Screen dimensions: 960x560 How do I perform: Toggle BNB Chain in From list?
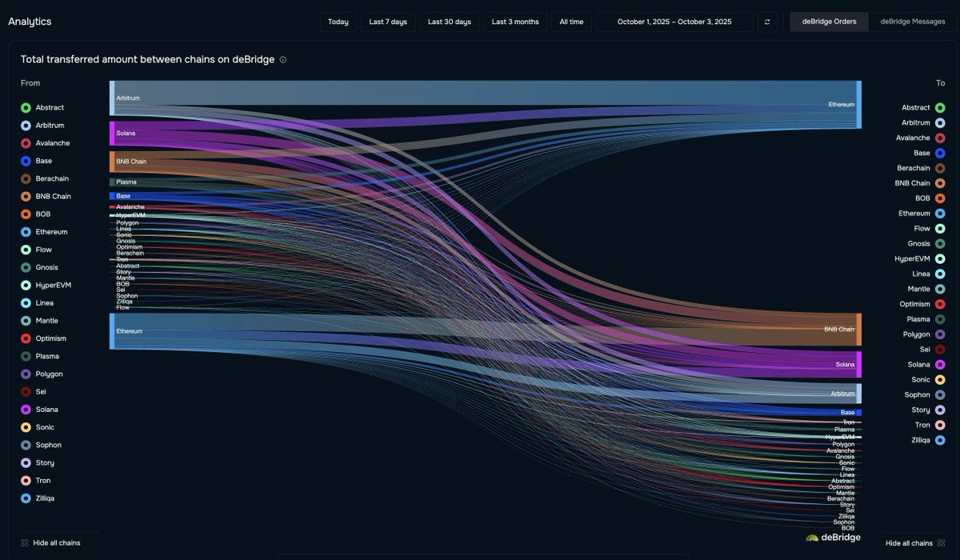click(x=46, y=196)
